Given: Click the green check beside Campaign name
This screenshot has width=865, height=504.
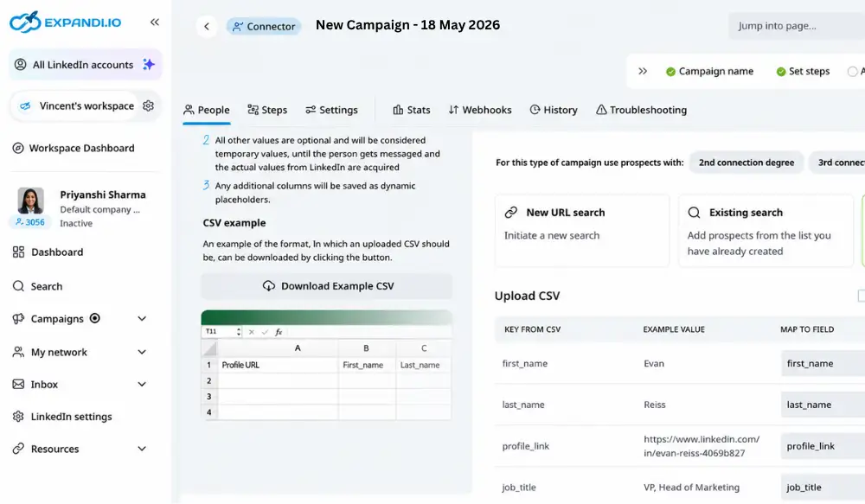Looking at the screenshot, I should [670, 72].
